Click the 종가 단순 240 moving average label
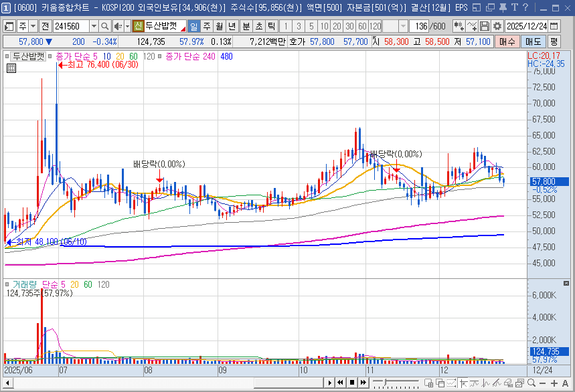Screen dimensions: 575x392 click(190, 56)
